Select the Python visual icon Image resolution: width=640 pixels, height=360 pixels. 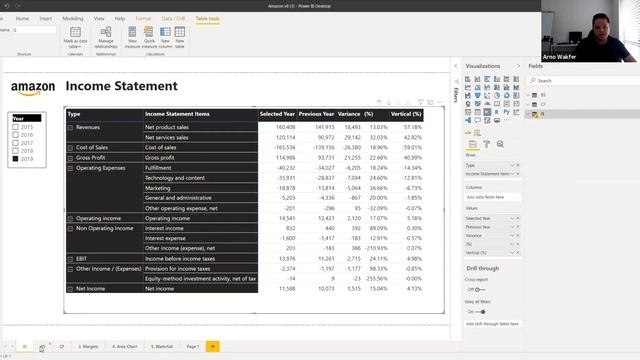coord(507,112)
